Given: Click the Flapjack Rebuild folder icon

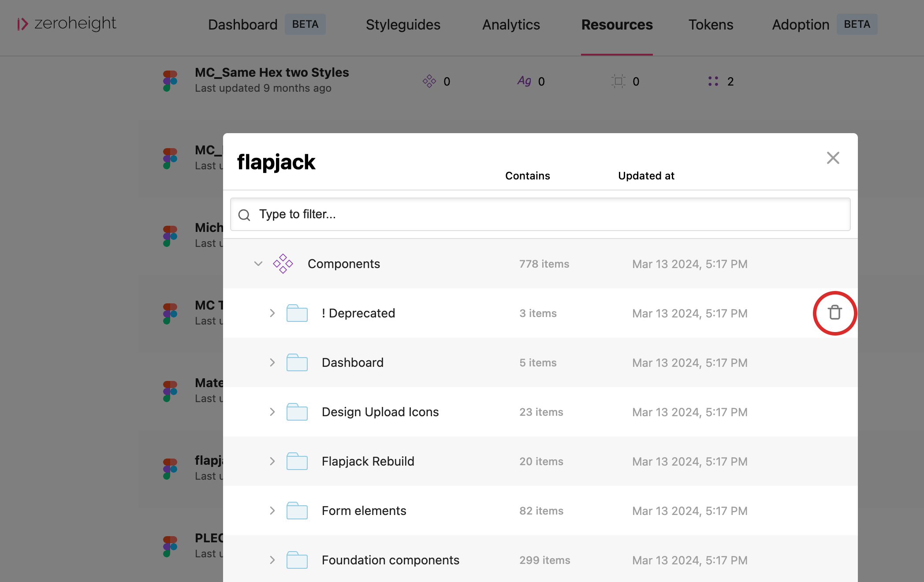Looking at the screenshot, I should point(297,461).
